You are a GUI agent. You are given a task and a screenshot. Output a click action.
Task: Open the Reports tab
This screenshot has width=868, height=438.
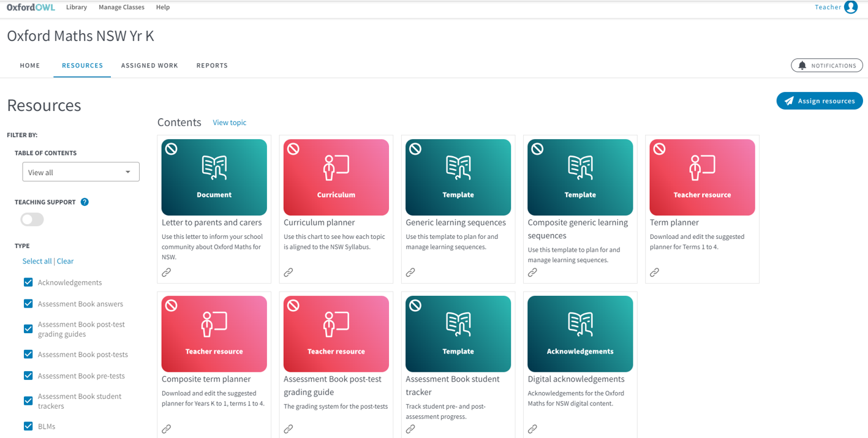(x=212, y=66)
